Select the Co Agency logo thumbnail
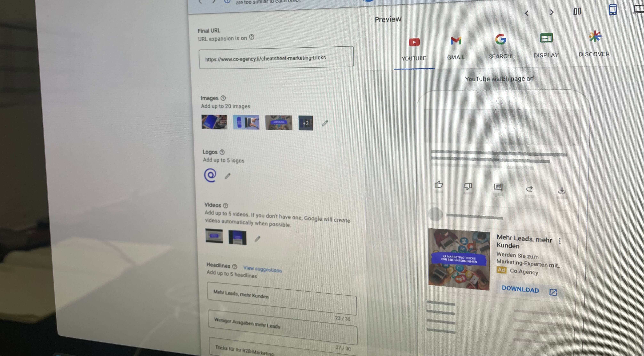The width and height of the screenshot is (644, 356). click(210, 175)
